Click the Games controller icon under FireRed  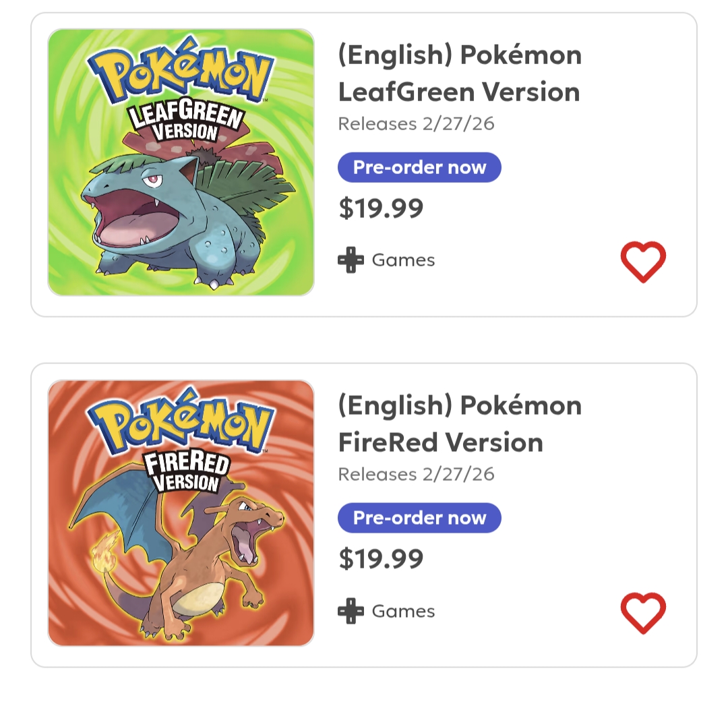[x=351, y=612]
